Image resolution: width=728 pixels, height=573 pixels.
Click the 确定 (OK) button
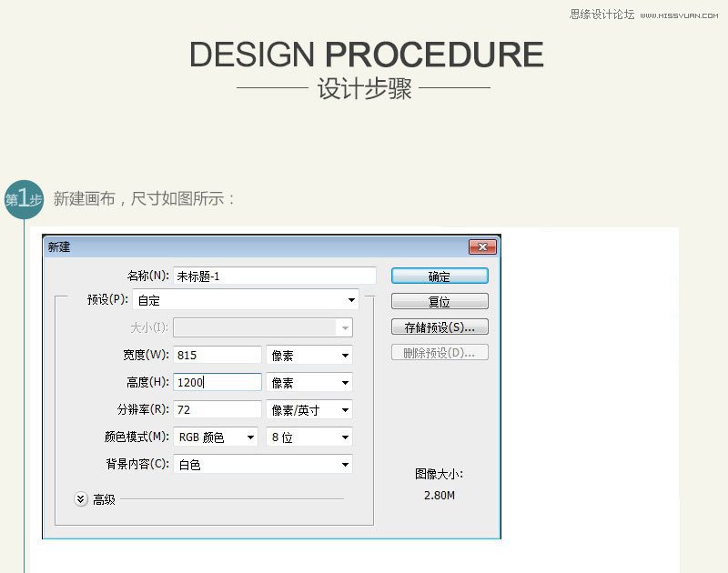pyautogui.click(x=440, y=276)
